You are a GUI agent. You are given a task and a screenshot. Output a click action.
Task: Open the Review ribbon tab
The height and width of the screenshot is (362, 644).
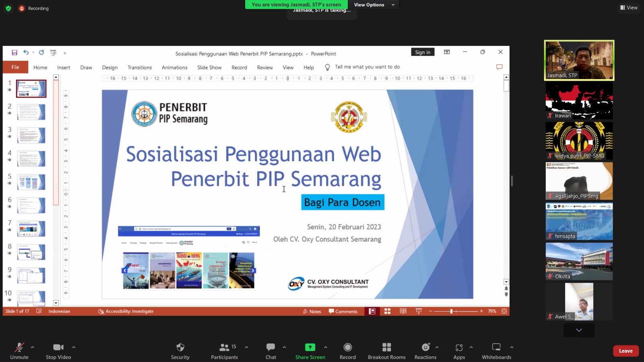coord(265,68)
